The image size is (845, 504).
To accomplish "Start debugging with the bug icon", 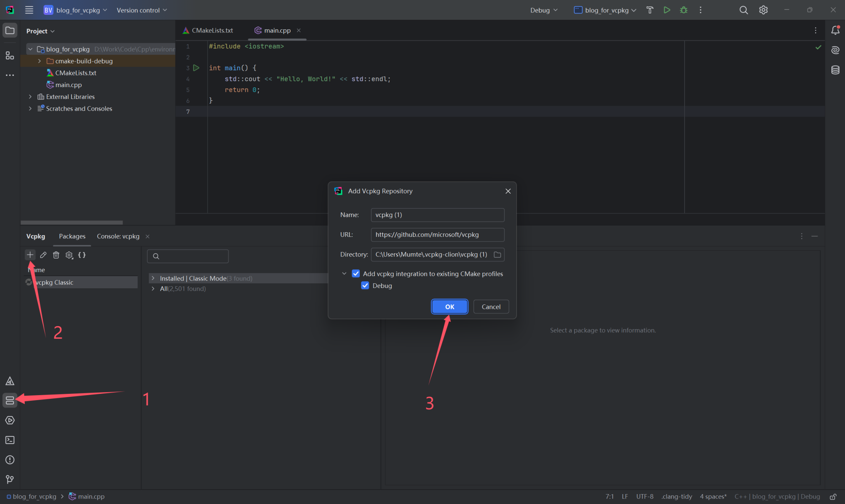I will click(684, 10).
